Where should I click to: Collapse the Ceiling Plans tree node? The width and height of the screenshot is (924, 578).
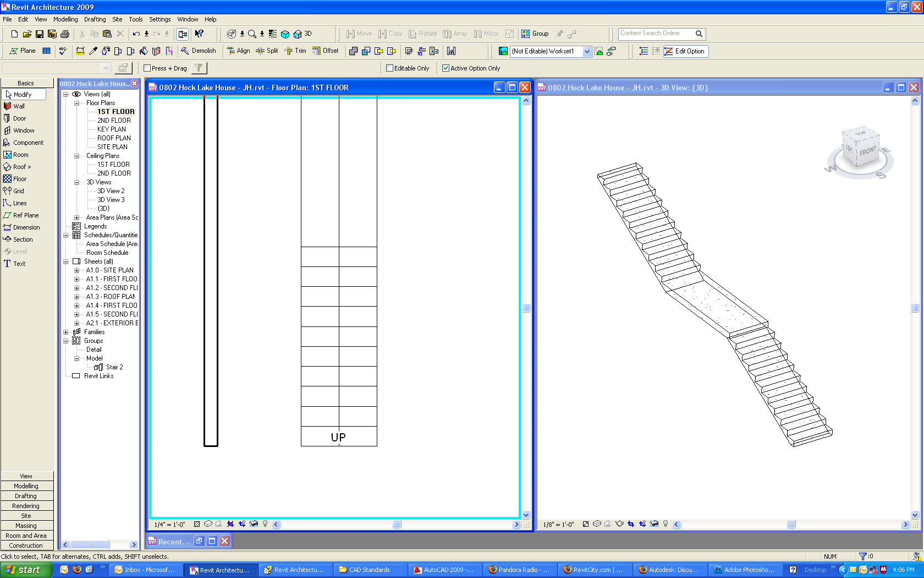point(77,156)
